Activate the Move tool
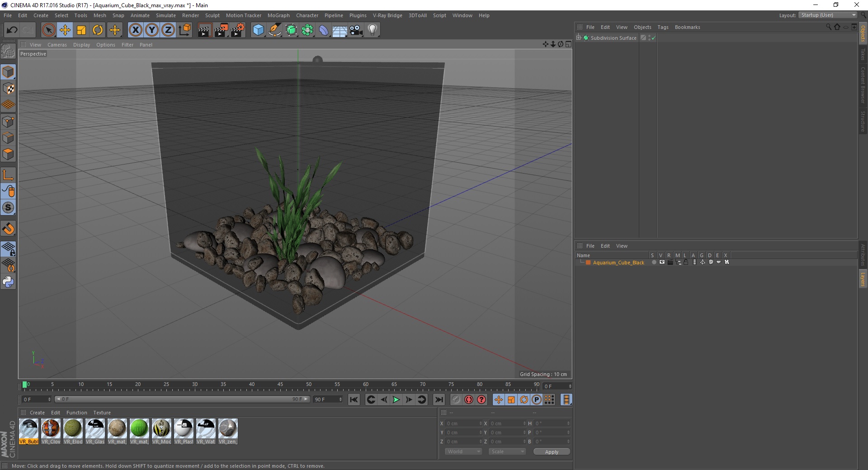This screenshot has width=868, height=470. pos(65,30)
